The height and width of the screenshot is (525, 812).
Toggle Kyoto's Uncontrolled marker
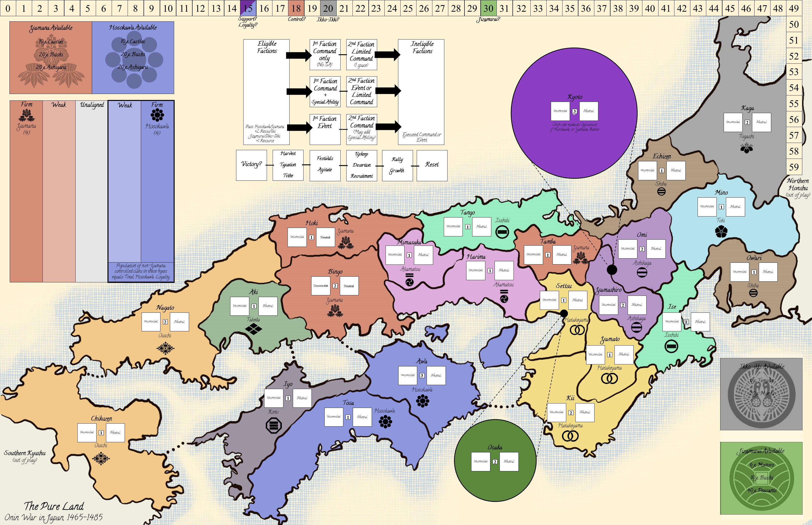pyautogui.click(x=560, y=111)
